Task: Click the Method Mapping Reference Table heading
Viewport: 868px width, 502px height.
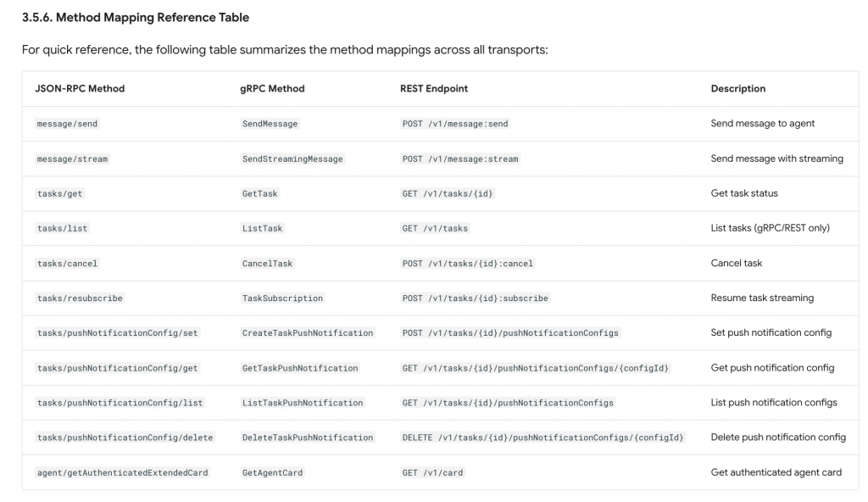Action: tap(136, 17)
